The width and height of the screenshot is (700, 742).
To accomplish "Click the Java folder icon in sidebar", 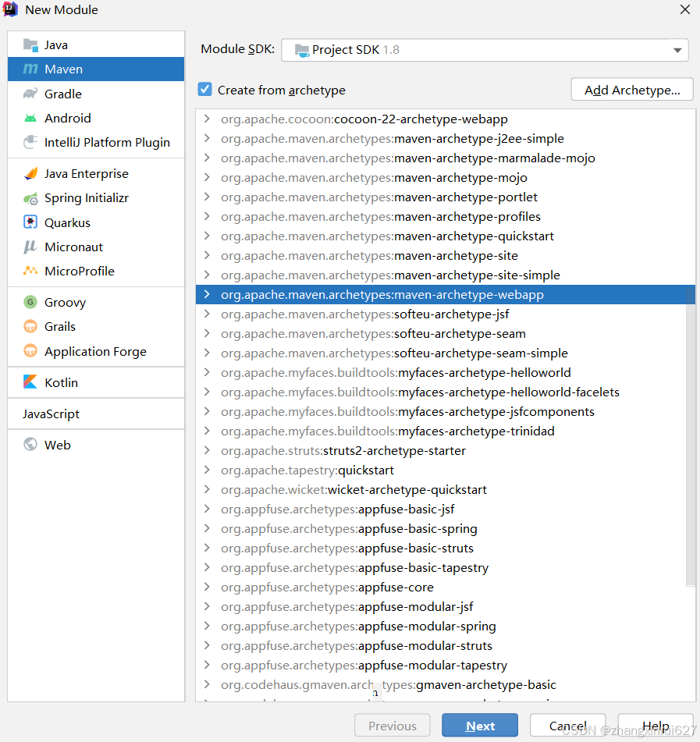I will [30, 45].
